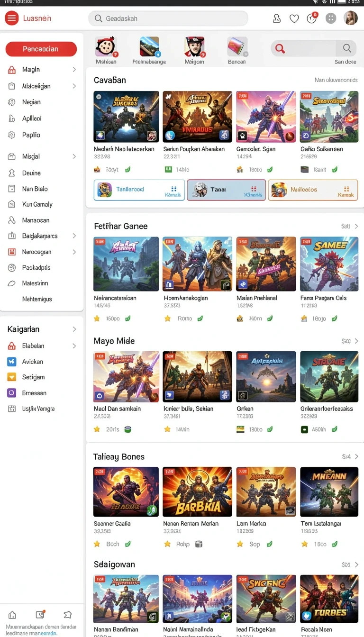Viewport: 364px width, 637px height.
Task: Click the home icon in bottom bar
Action: [12, 615]
